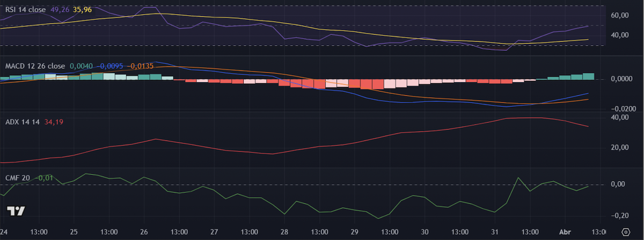Click the date label 31 on time axis
Viewport: 644px width, 240px height.
[x=495, y=232]
